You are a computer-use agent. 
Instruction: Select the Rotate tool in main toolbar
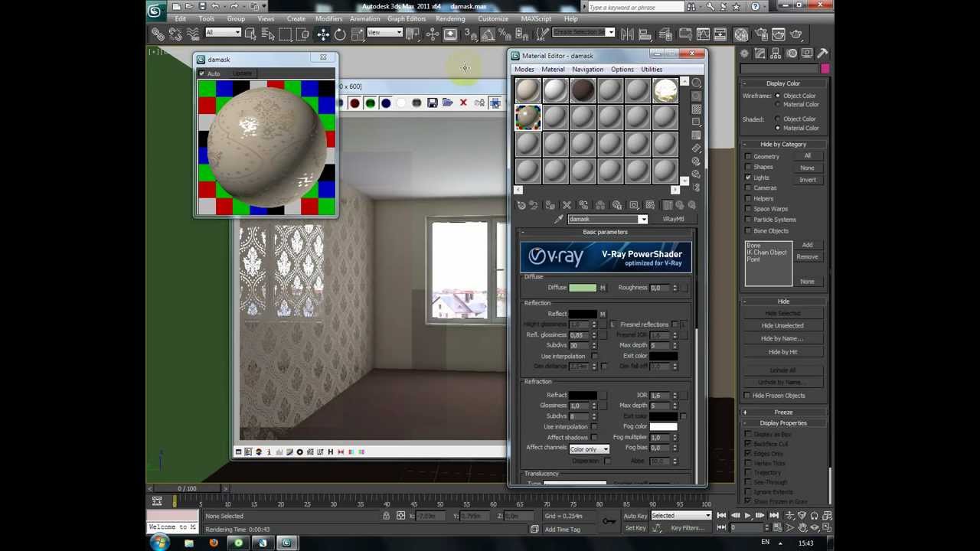pos(340,34)
